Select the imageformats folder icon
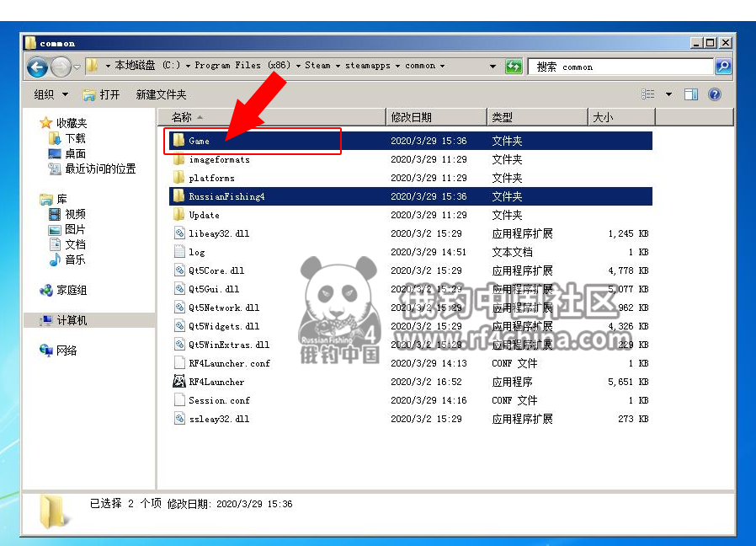The height and width of the screenshot is (546, 756). point(178,158)
